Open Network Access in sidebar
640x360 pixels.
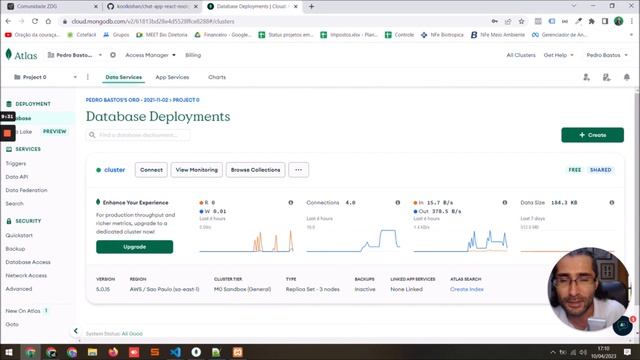click(26, 276)
